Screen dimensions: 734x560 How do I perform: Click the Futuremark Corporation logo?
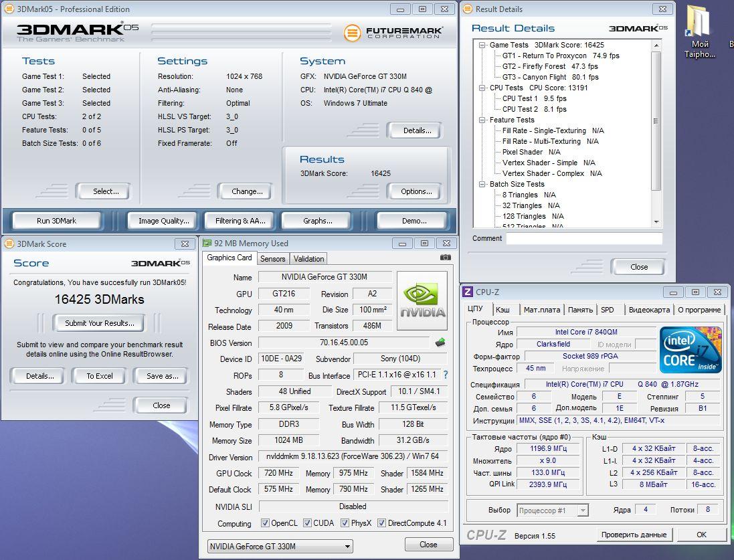pos(393,32)
